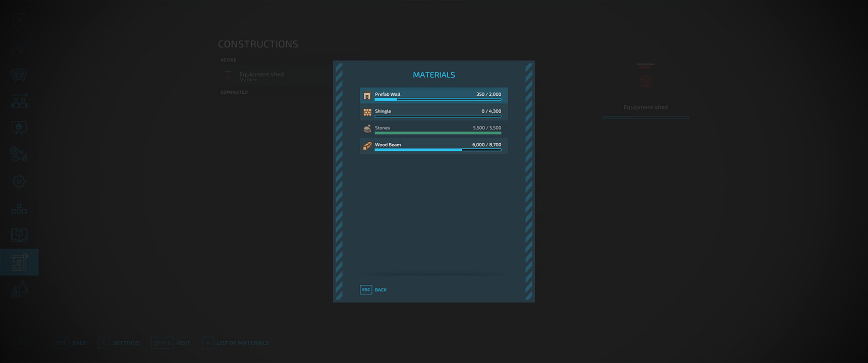Click the ESC key icon in Materials dialog
The width and height of the screenshot is (868, 363).
[366, 290]
